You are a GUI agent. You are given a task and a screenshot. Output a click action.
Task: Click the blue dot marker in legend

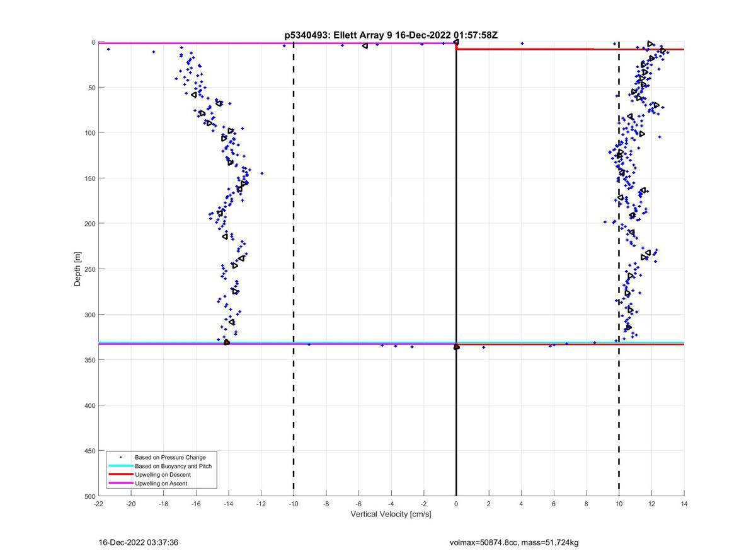click(x=121, y=457)
